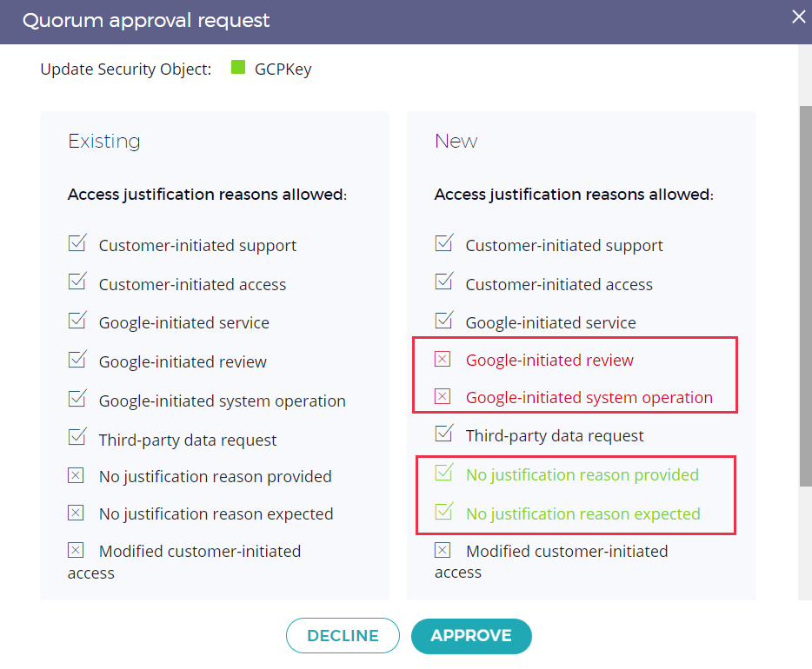
Task: Click Existing No justification reason provided box
Action: pos(77,476)
